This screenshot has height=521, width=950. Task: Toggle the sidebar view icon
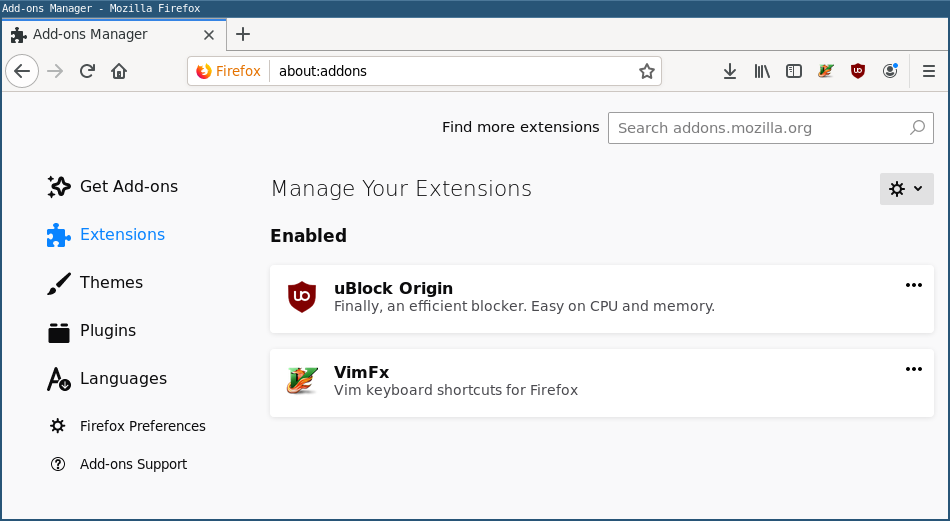[794, 71]
